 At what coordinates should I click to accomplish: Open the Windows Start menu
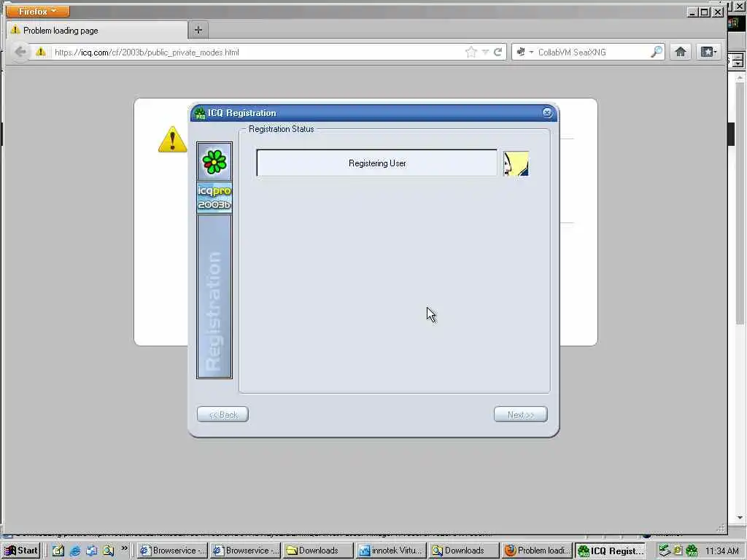point(21,551)
